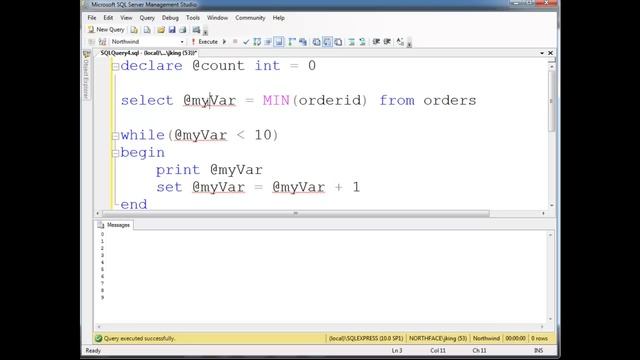The width and height of the screenshot is (640, 360).
Task: Click the Decrease Indent icon
Action: point(376,42)
